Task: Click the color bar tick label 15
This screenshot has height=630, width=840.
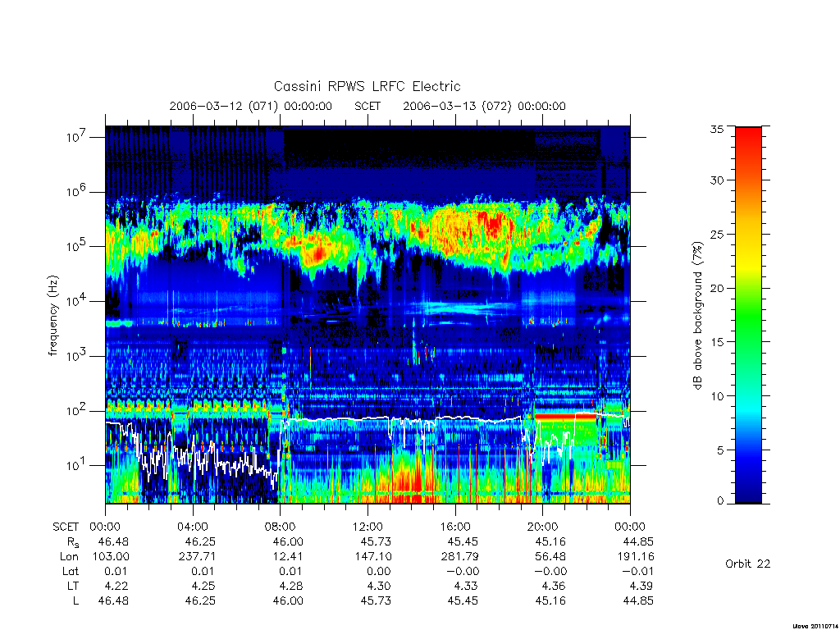Action: click(x=717, y=342)
